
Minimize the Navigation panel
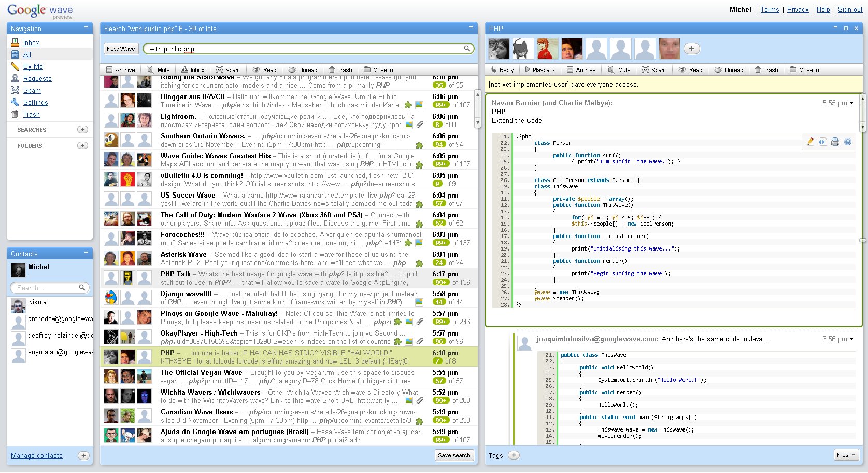[86, 28]
